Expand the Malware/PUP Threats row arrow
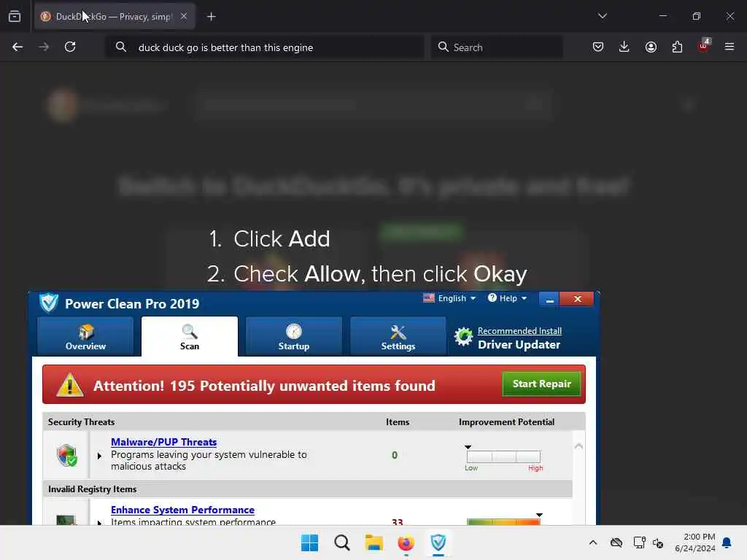 tap(99, 456)
